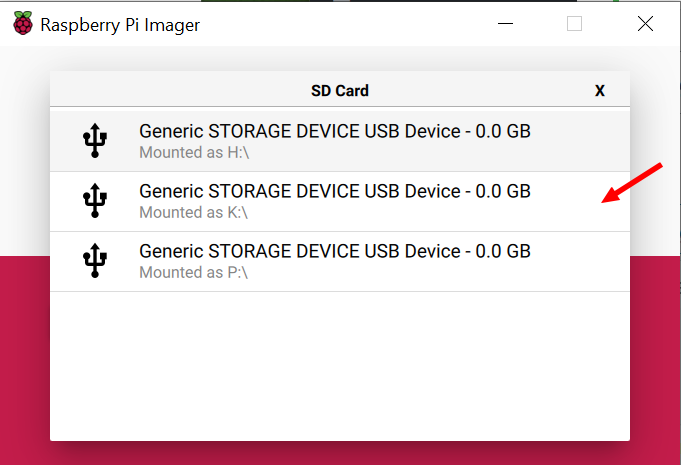Click the Raspberry Pi logo in title bar
This screenshot has height=465, width=681.
click(x=23, y=23)
